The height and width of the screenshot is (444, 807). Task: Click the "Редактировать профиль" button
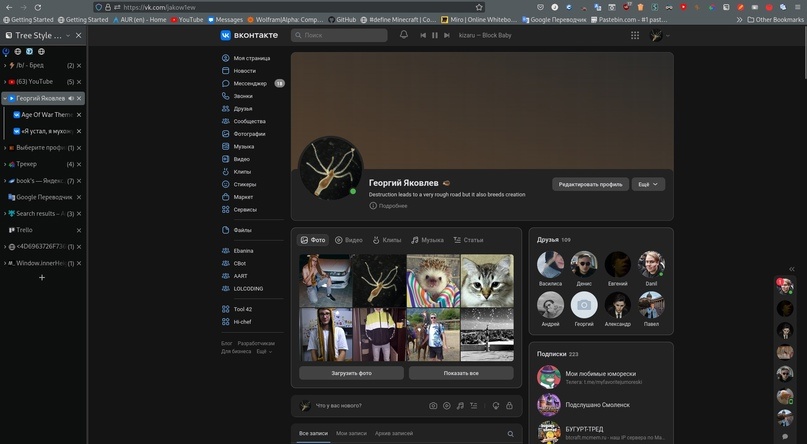[x=590, y=184]
